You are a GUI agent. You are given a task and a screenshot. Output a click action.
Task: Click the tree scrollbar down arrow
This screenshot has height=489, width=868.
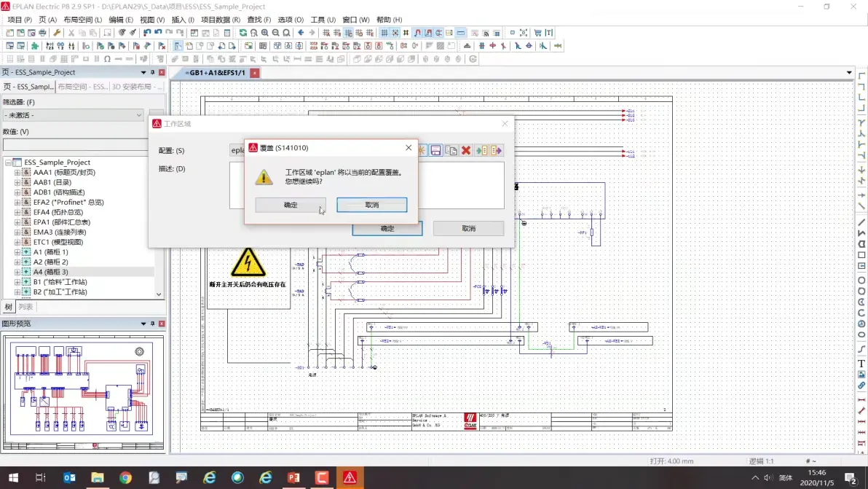[159, 294]
